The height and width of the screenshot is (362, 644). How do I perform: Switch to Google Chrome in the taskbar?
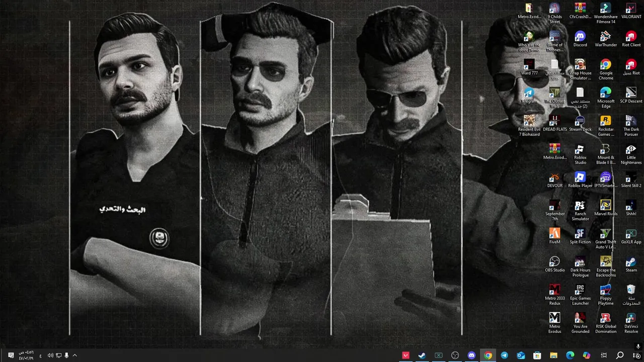coord(488,355)
